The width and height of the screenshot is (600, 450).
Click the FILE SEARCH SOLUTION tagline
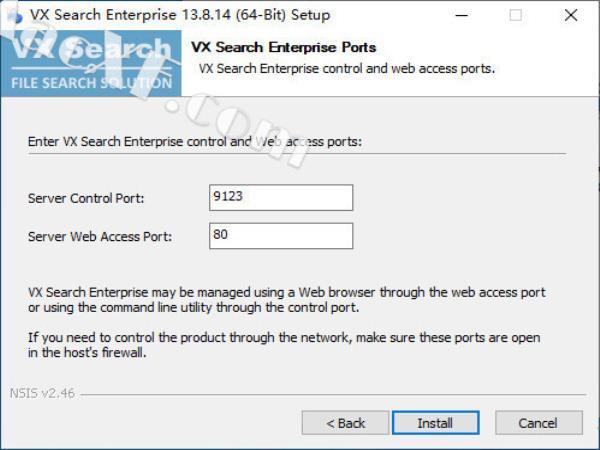91,82
